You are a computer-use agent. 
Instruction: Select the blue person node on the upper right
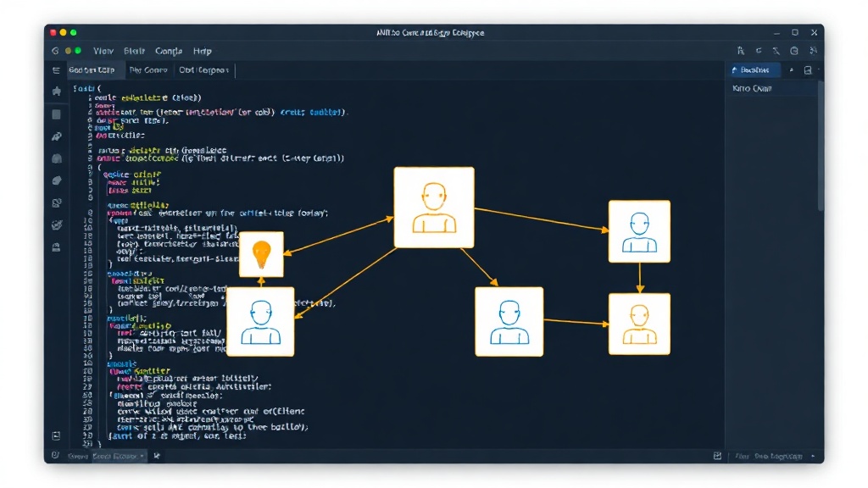(x=639, y=231)
